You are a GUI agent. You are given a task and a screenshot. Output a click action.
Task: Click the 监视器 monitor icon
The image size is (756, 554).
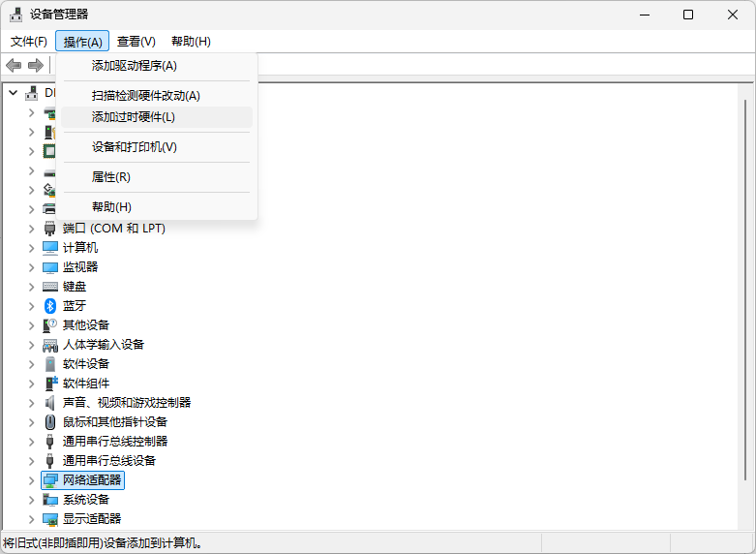50,267
